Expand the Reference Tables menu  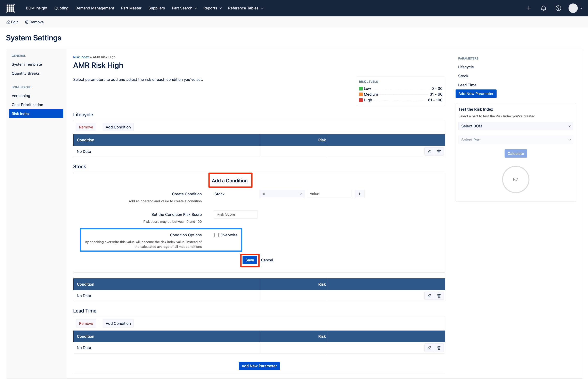[246, 8]
